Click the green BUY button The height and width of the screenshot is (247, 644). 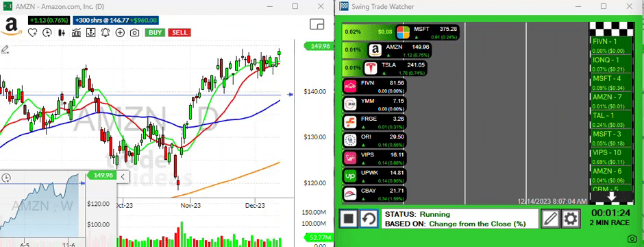pyautogui.click(x=155, y=33)
